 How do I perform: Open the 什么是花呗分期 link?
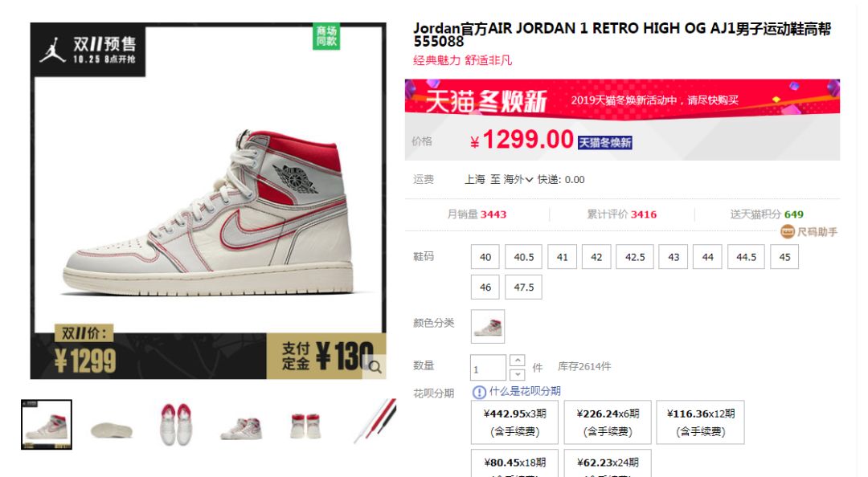coord(525,391)
